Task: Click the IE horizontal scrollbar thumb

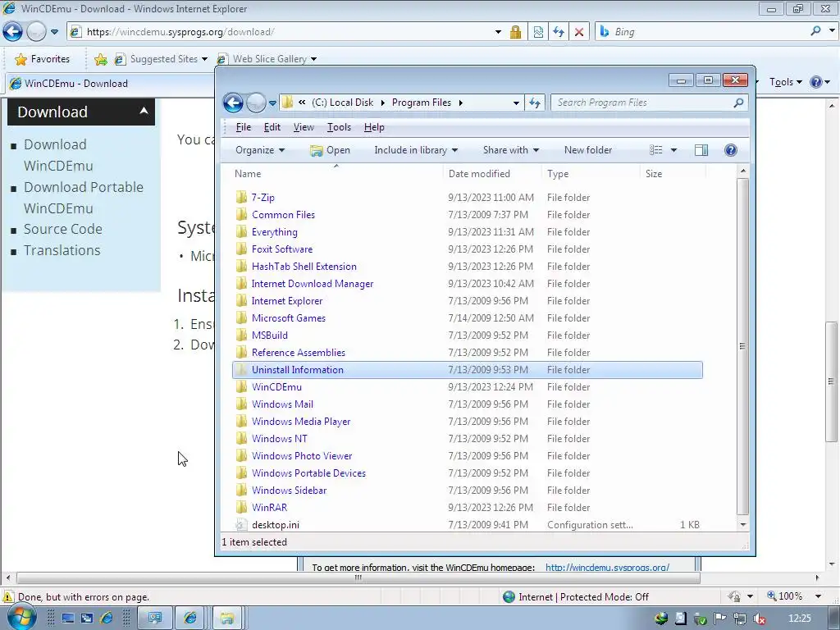Action: (x=358, y=577)
